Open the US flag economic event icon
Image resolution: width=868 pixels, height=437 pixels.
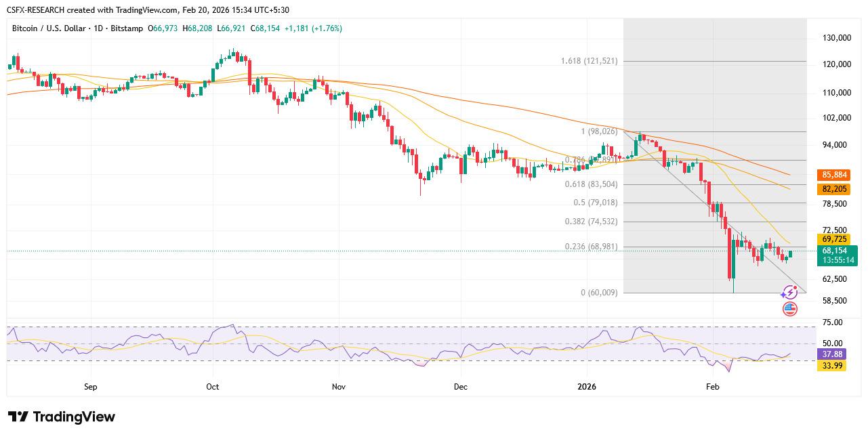[790, 309]
